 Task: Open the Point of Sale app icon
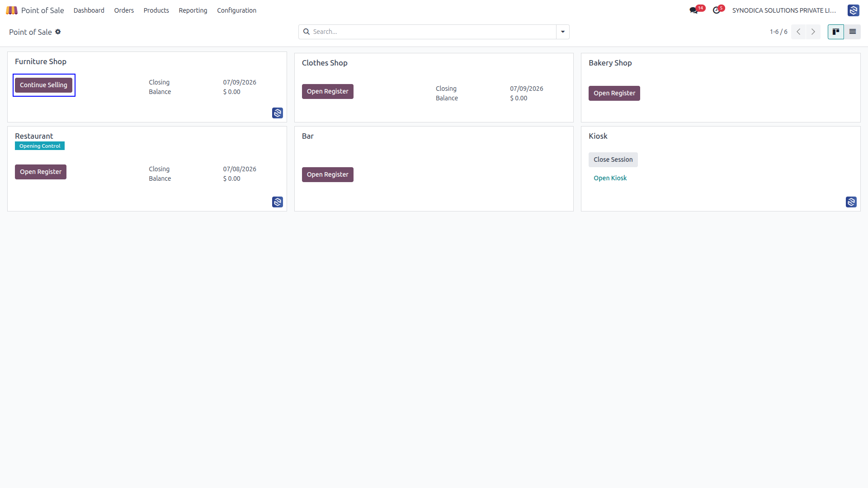pos(12,10)
